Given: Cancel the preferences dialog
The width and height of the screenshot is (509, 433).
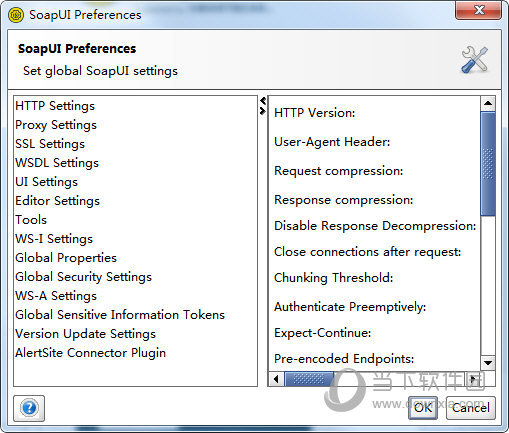Looking at the screenshot, I should point(471,408).
